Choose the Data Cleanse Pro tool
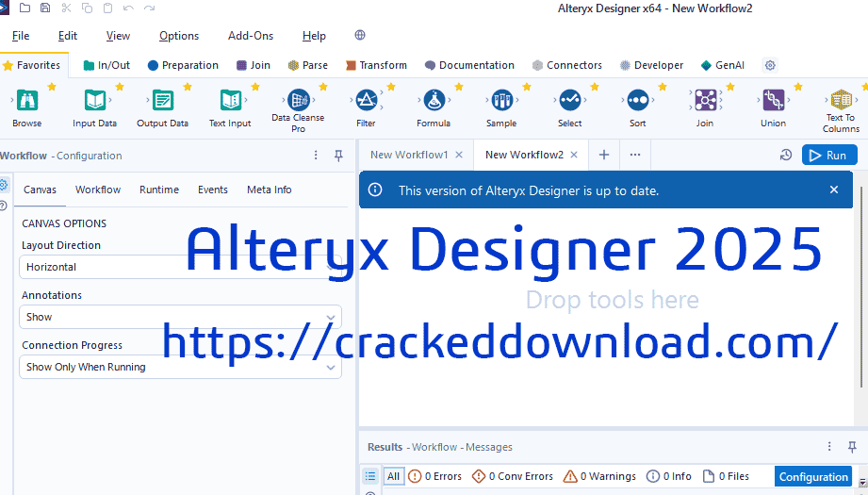This screenshot has height=495, width=868. tap(298, 99)
